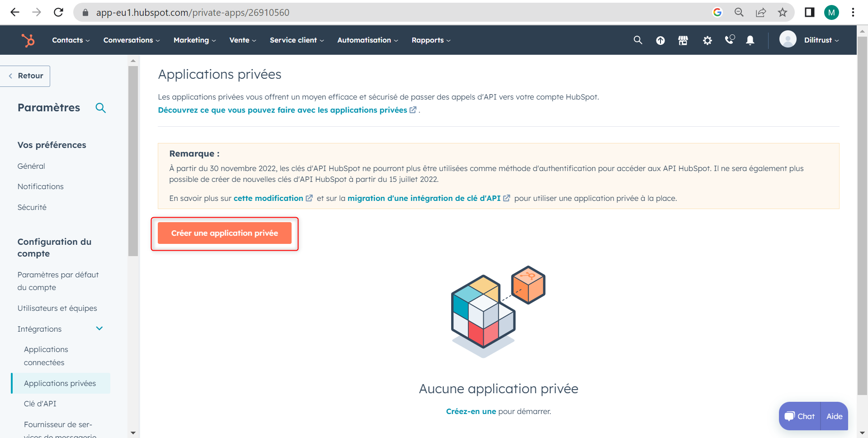Click sidebar scroll down arrow
868x438 pixels.
click(x=133, y=433)
